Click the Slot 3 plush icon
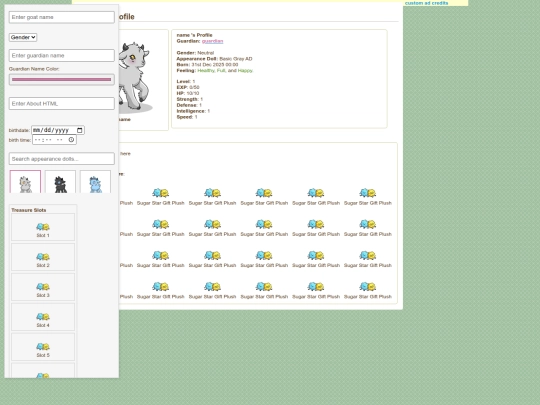Image resolution: width=540 pixels, height=405 pixels. point(43,287)
